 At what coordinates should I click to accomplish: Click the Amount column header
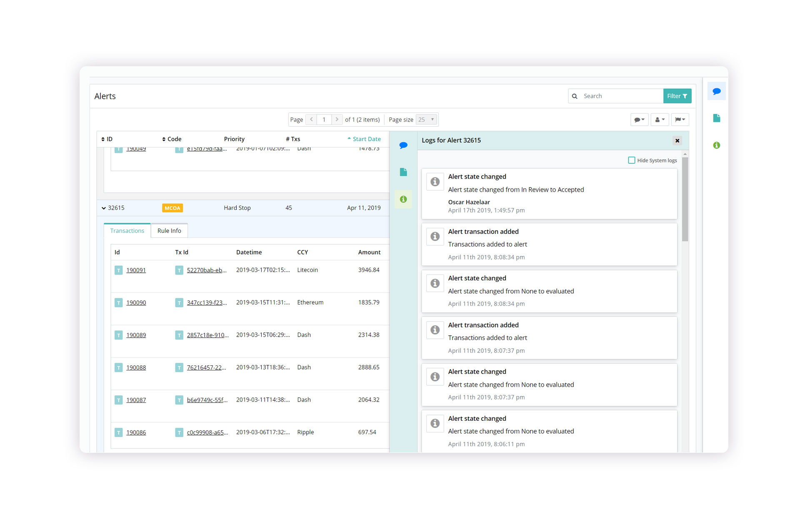369,252
